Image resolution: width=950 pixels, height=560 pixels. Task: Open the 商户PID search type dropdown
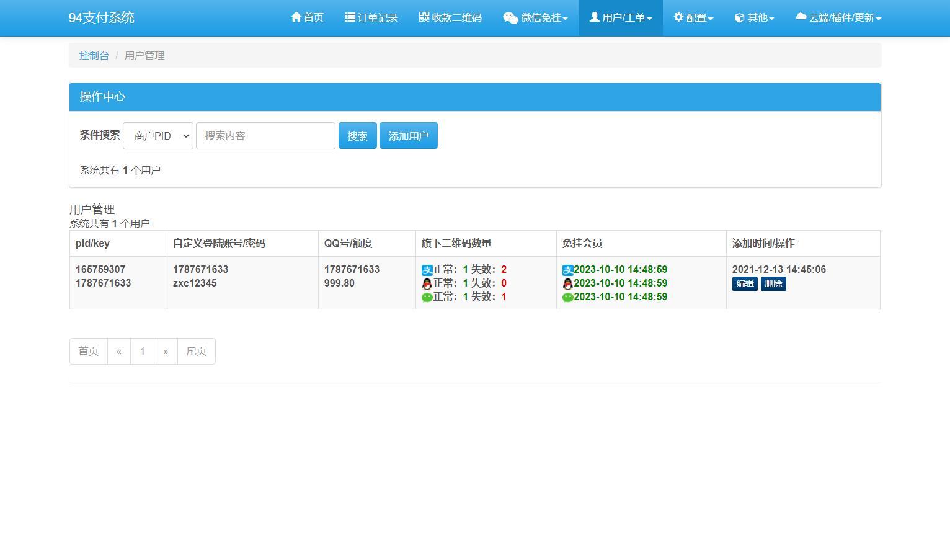(158, 135)
